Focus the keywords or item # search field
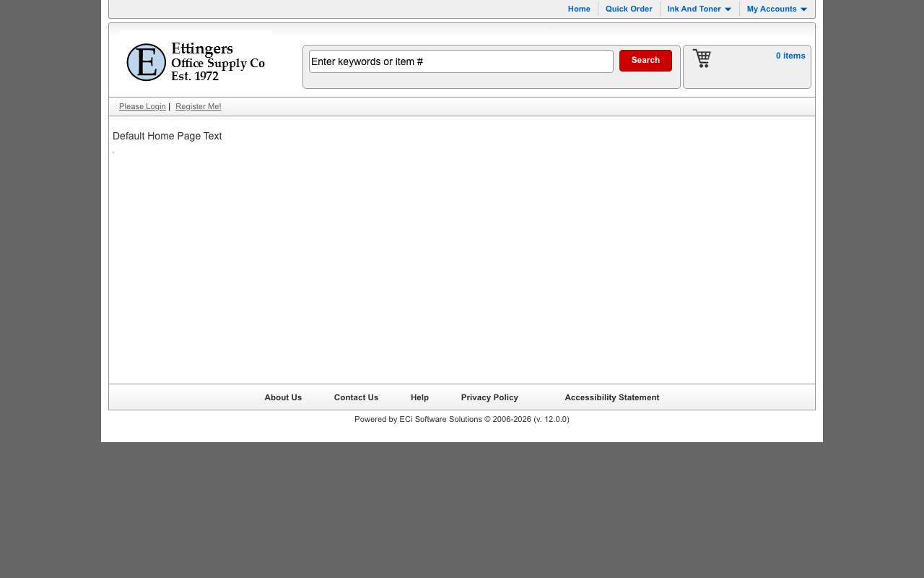 [461, 61]
